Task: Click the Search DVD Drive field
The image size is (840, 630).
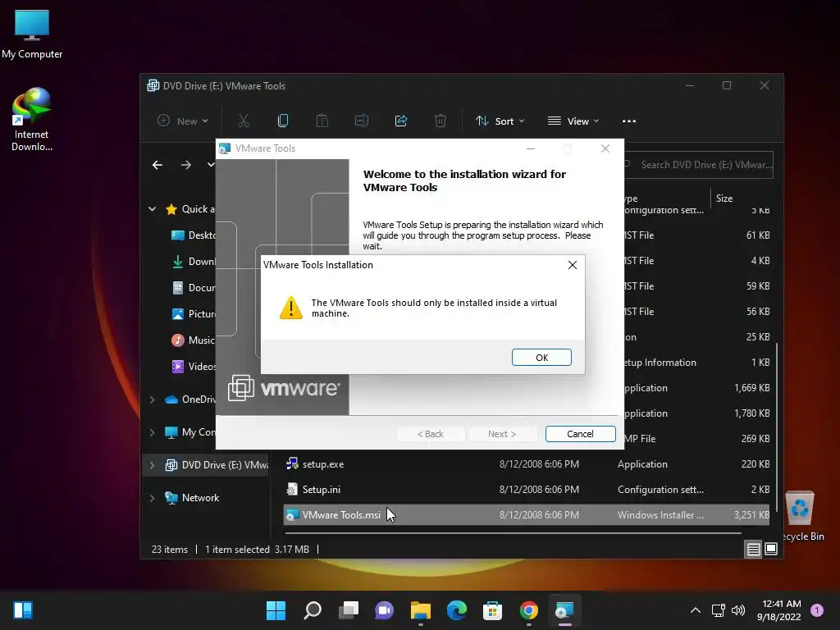Action: pos(699,165)
